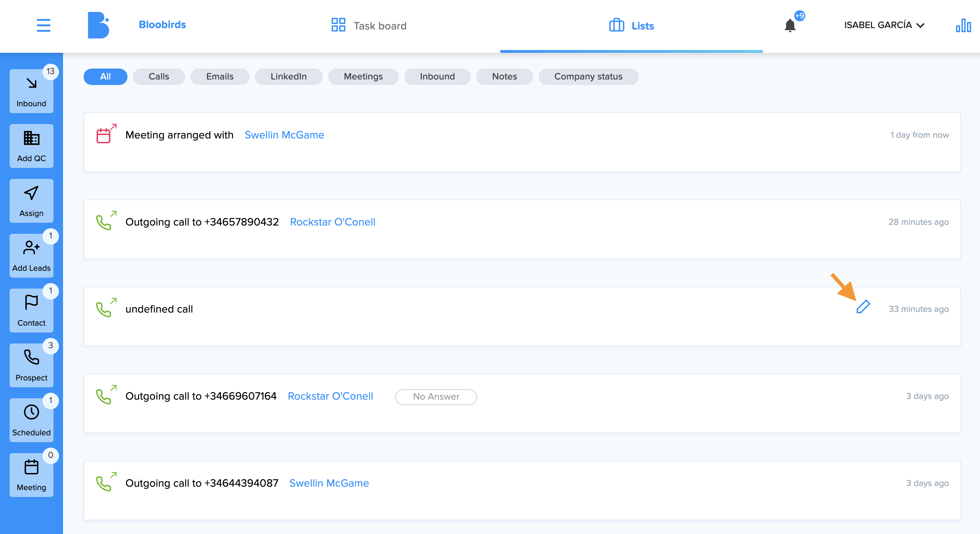Image resolution: width=980 pixels, height=534 pixels.
Task: Click the notification bell icon
Action: click(790, 25)
